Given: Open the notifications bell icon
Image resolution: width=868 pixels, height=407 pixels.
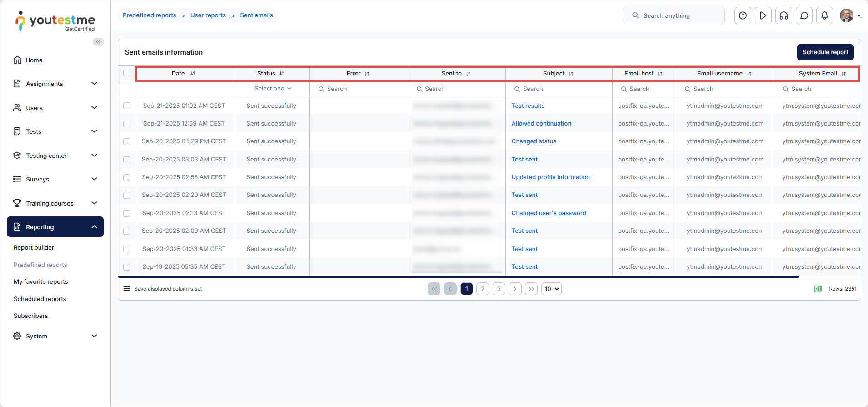Looking at the screenshot, I should pos(824,15).
